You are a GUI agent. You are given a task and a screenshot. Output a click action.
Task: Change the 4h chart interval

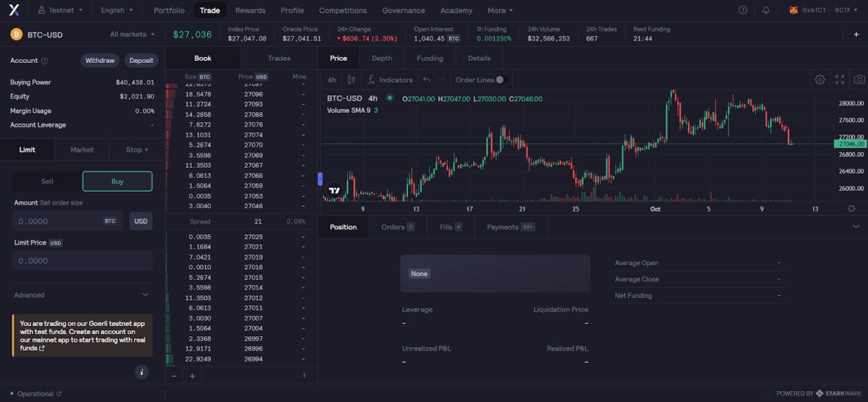[332, 80]
